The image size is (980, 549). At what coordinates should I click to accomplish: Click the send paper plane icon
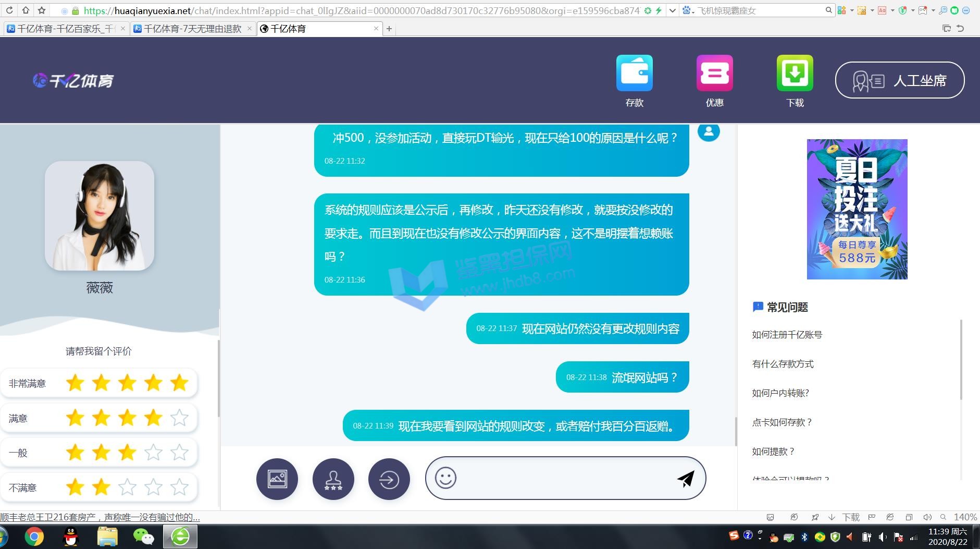pyautogui.click(x=686, y=479)
